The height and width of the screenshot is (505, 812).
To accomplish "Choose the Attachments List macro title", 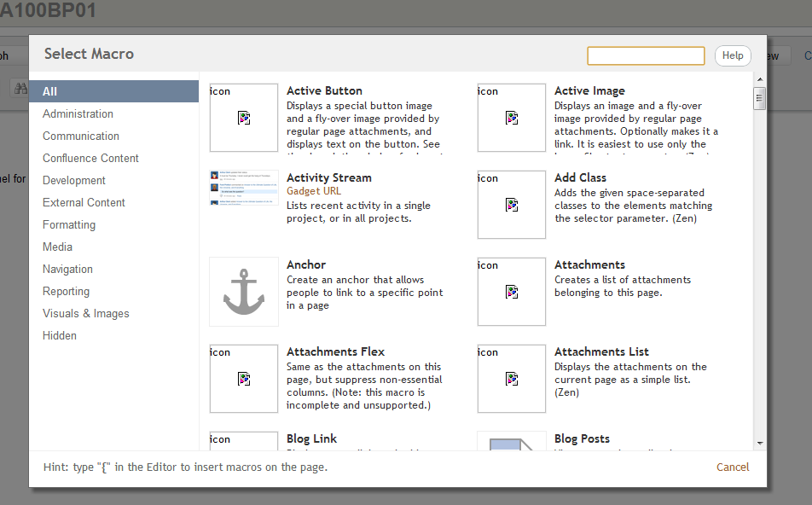I will [x=601, y=351].
